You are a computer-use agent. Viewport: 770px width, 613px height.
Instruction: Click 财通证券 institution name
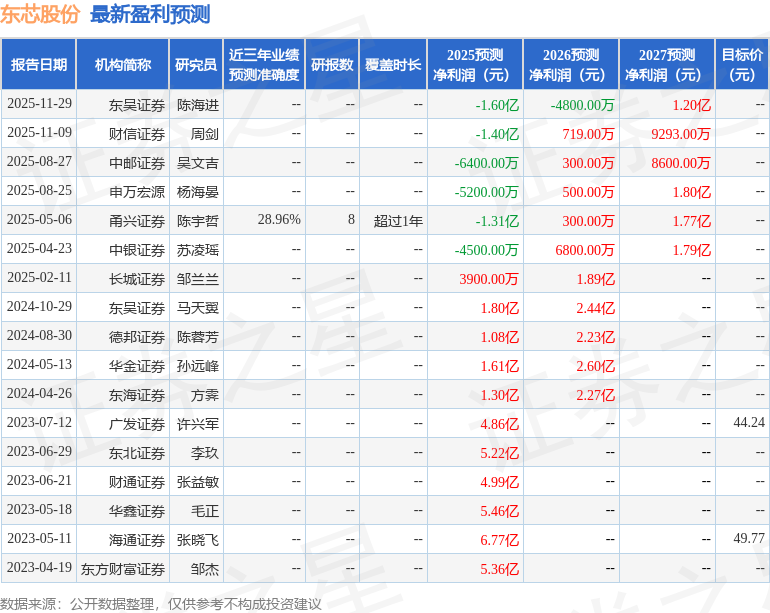coord(137,482)
